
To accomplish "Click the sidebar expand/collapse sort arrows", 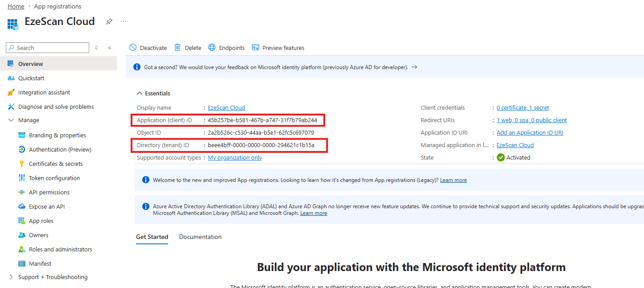I will coord(96,48).
